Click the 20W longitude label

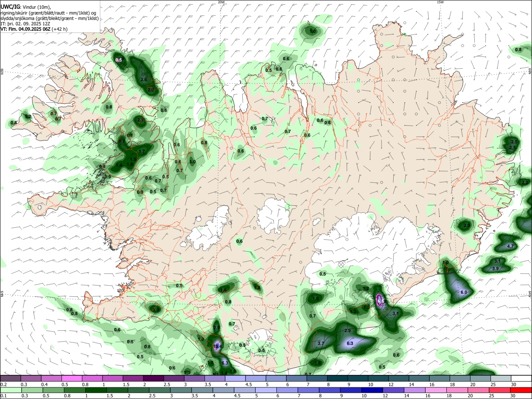pyautogui.click(x=222, y=2)
